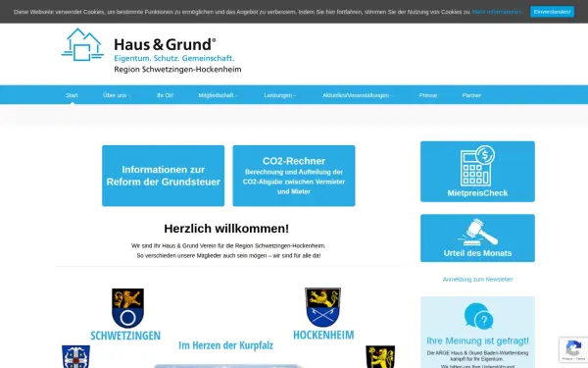
Task: Click the Haus & Grund house logo
Action: tap(82, 44)
